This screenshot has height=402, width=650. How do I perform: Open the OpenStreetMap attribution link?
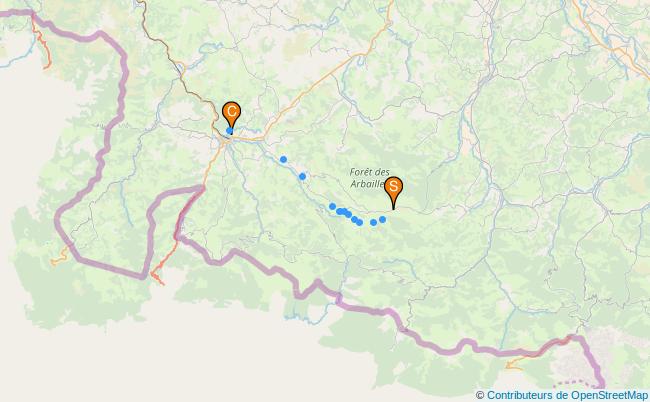click(609, 395)
